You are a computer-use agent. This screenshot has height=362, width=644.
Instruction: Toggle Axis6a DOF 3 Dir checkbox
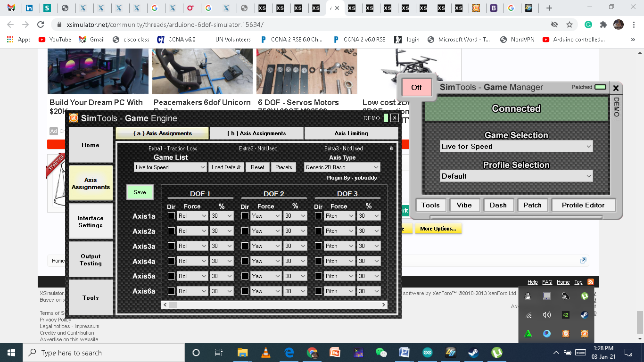tap(318, 291)
